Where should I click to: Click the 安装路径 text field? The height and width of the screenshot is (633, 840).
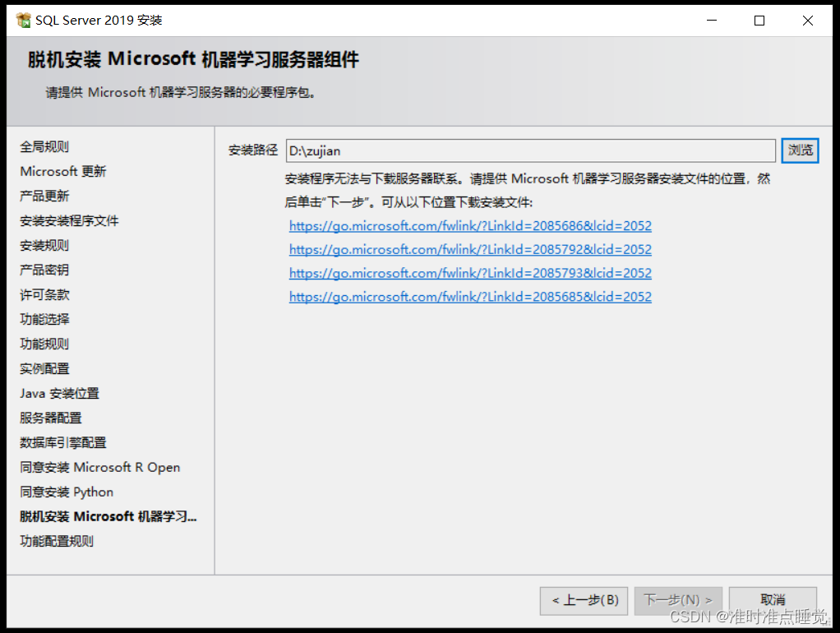[530, 150]
